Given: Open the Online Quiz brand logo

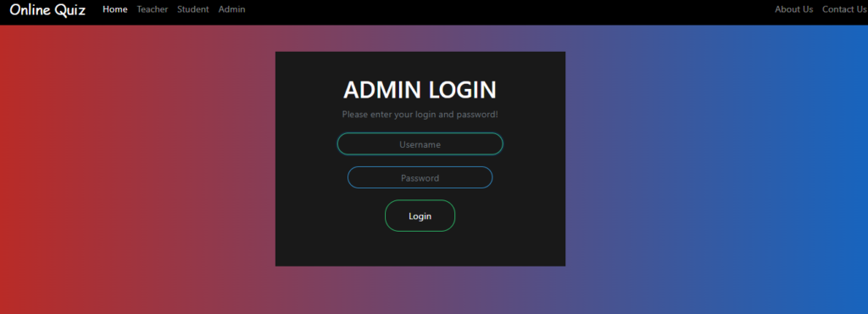Looking at the screenshot, I should (47, 9).
